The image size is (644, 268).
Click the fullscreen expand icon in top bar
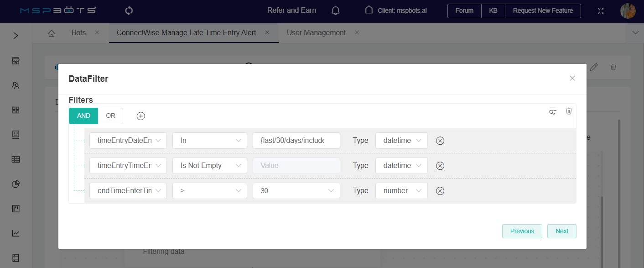point(601,11)
